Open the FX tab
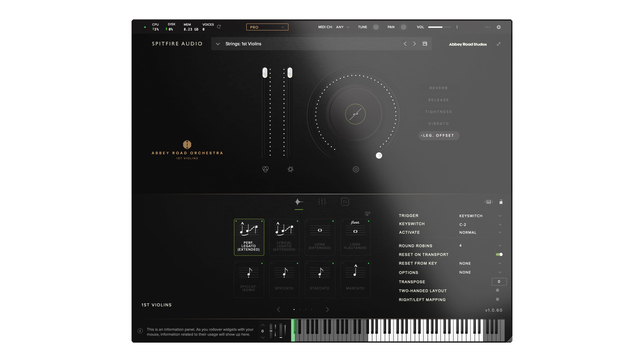 coord(345,202)
